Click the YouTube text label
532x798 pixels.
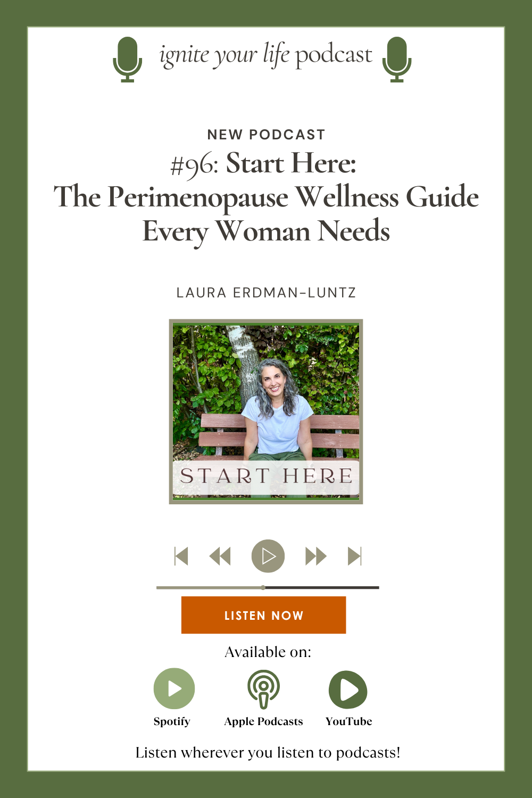click(349, 721)
